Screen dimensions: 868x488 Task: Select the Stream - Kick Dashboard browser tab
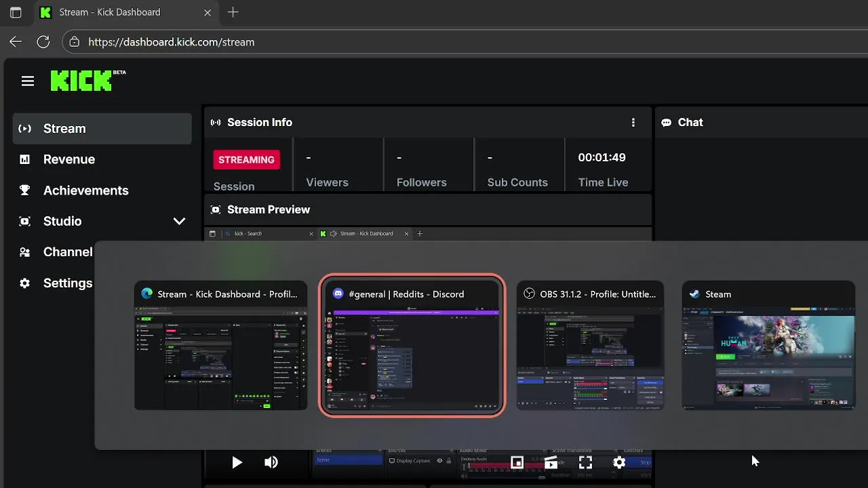click(125, 12)
